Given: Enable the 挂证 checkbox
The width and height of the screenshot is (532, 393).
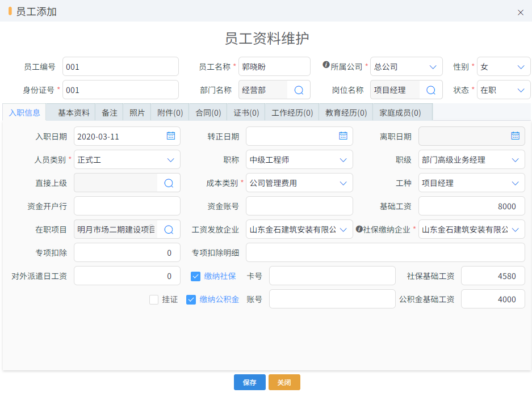Looking at the screenshot, I should click(154, 299).
